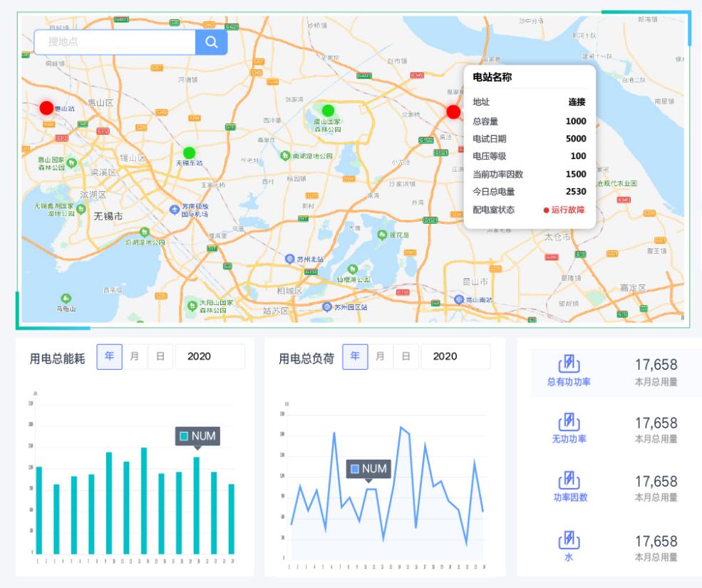This screenshot has width=702, height=588.
Task: Switch 用电总能耗 chart to 日 view
Action: tap(160, 356)
